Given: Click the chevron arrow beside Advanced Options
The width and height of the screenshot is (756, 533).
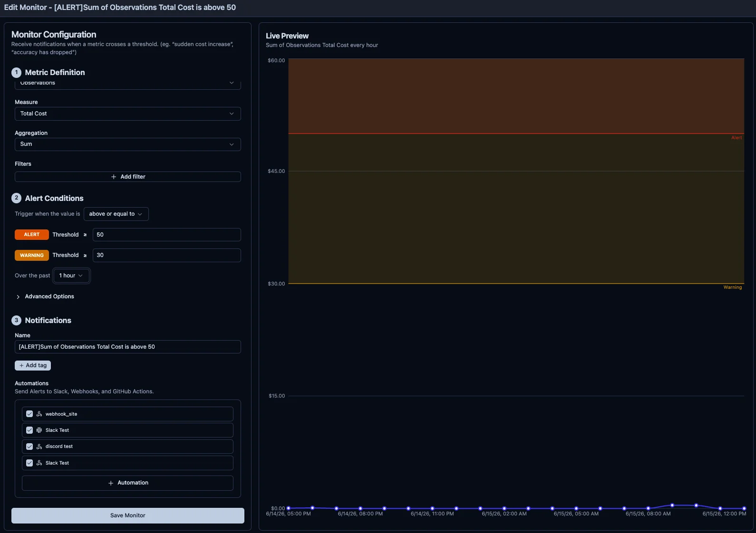Looking at the screenshot, I should pos(18,297).
